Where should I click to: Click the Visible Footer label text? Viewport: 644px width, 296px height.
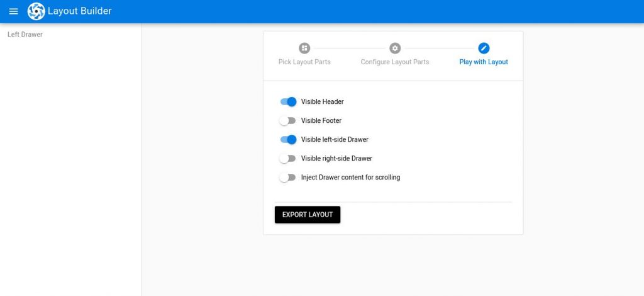point(321,121)
